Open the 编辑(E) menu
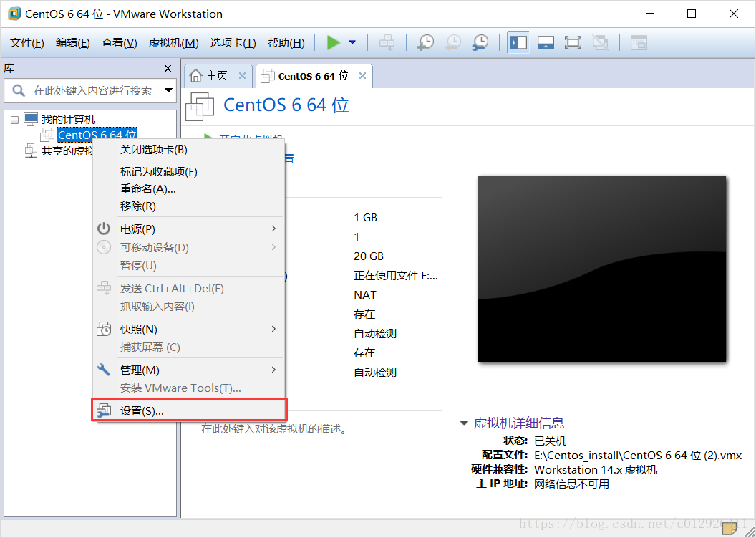 point(73,43)
